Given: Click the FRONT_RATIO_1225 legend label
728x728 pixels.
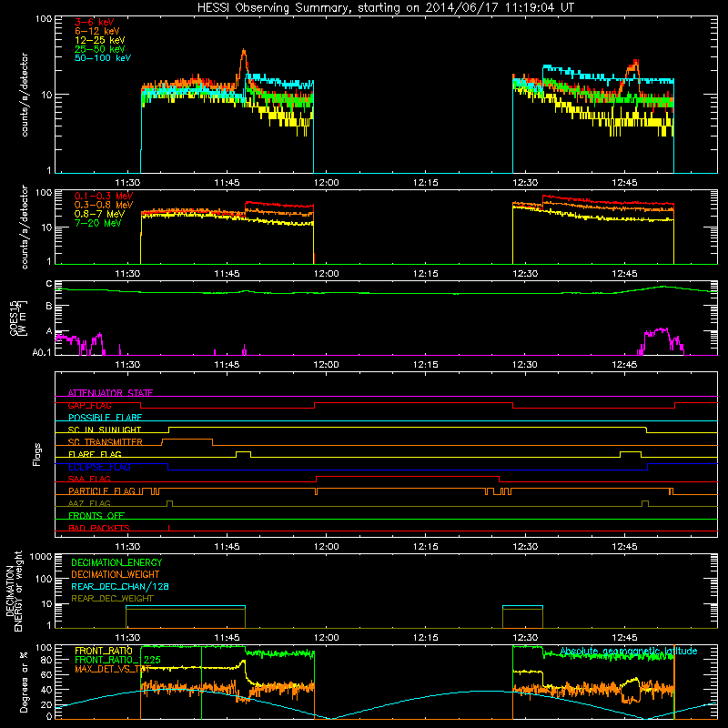Looking at the screenshot, I should pyautogui.click(x=118, y=660).
